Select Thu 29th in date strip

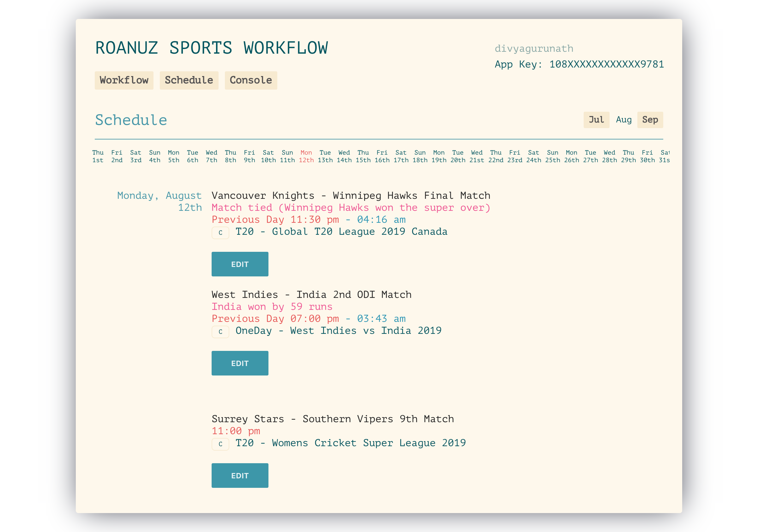[628, 156]
